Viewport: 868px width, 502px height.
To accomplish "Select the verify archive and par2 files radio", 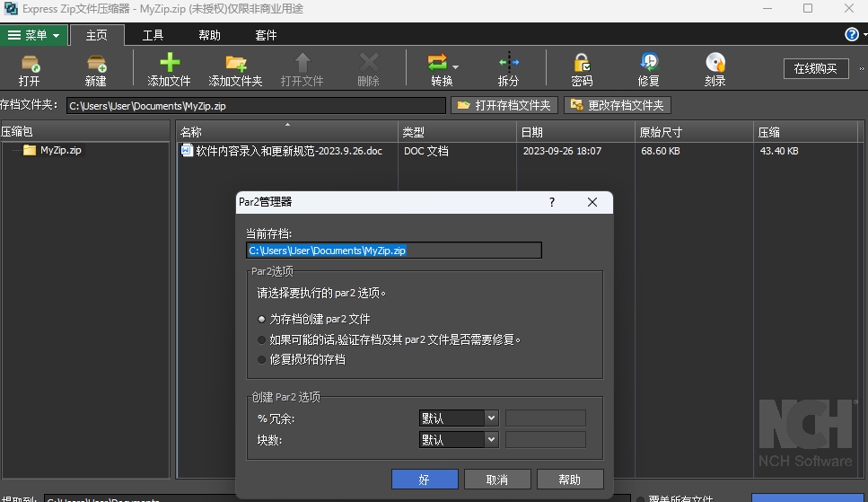I will click(262, 339).
